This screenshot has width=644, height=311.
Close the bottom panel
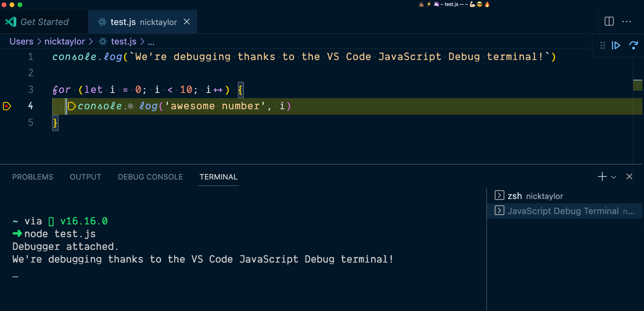pyautogui.click(x=629, y=176)
